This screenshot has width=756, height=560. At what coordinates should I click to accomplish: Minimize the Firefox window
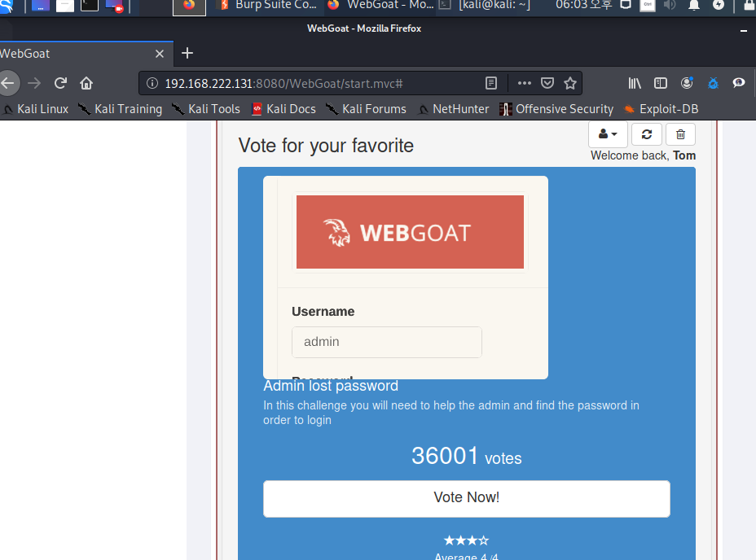744,30
